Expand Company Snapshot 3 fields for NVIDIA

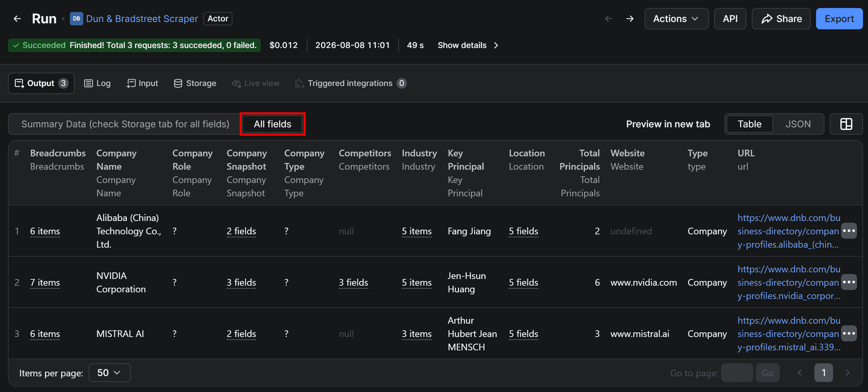(x=241, y=283)
